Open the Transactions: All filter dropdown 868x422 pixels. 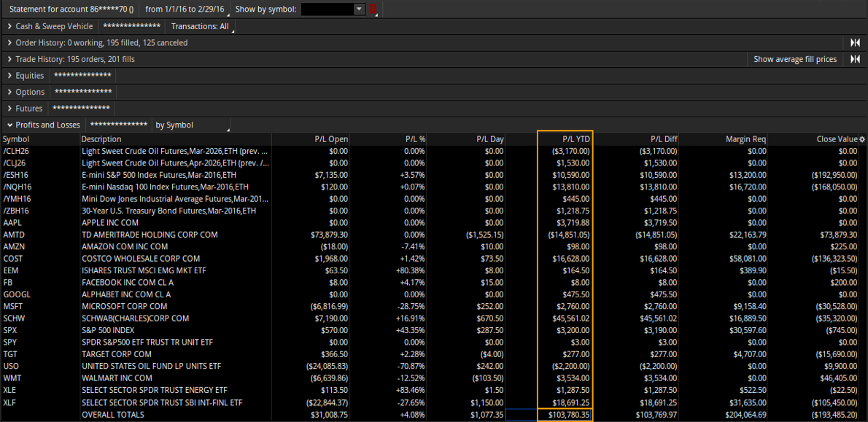point(200,26)
